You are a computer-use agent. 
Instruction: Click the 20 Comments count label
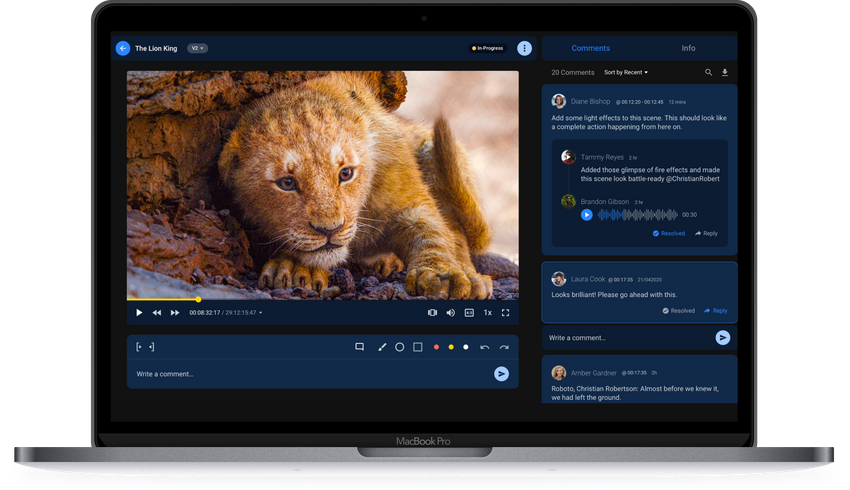point(572,72)
